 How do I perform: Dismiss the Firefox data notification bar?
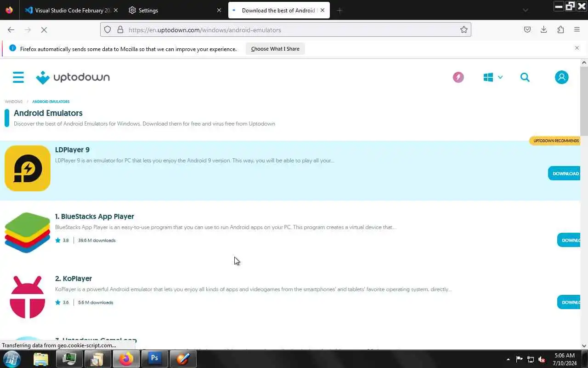577,48
